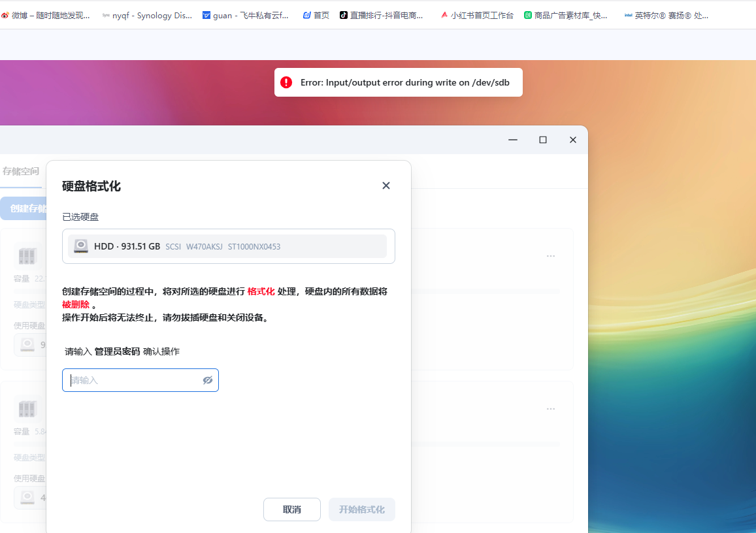
Task: Click the red 被删除 warning word
Action: [x=76, y=304]
